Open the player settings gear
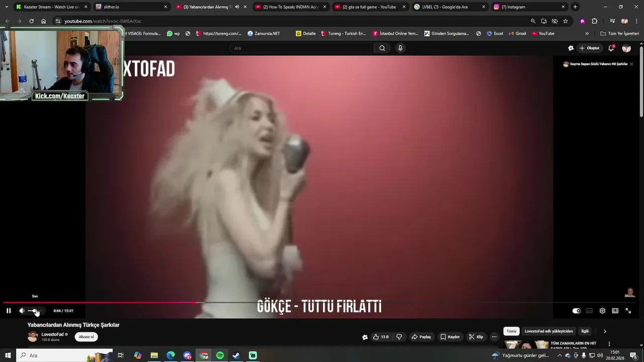 click(602, 311)
